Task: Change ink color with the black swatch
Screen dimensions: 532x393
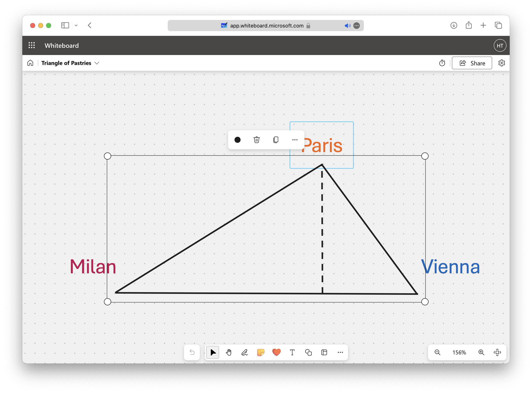Action: pyautogui.click(x=237, y=140)
